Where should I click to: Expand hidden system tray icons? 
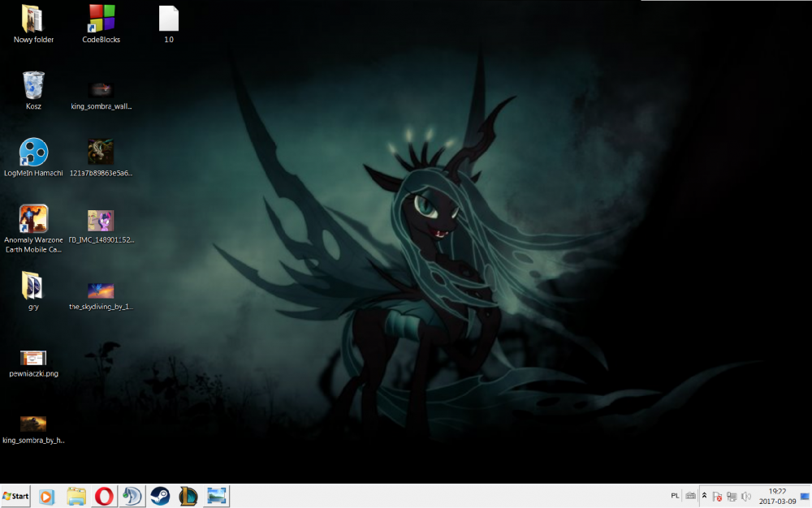(x=705, y=496)
